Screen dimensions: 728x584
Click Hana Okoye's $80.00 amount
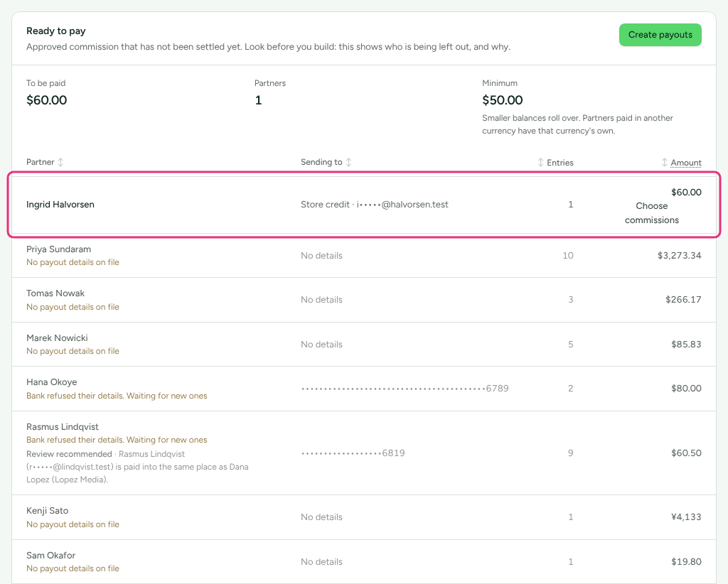coord(686,388)
